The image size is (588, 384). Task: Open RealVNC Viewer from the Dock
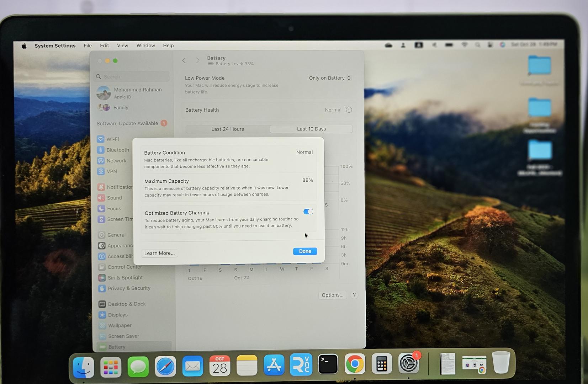(301, 364)
